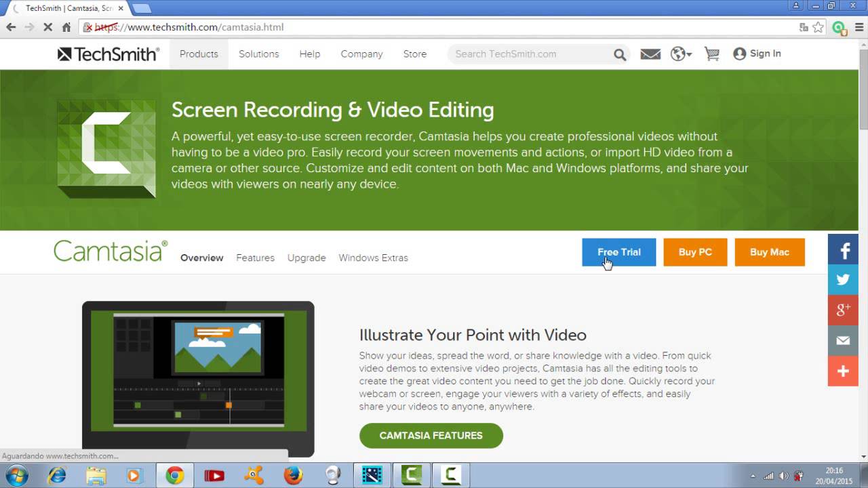Open the Help menu
This screenshot has width=868, height=488.
coord(309,54)
